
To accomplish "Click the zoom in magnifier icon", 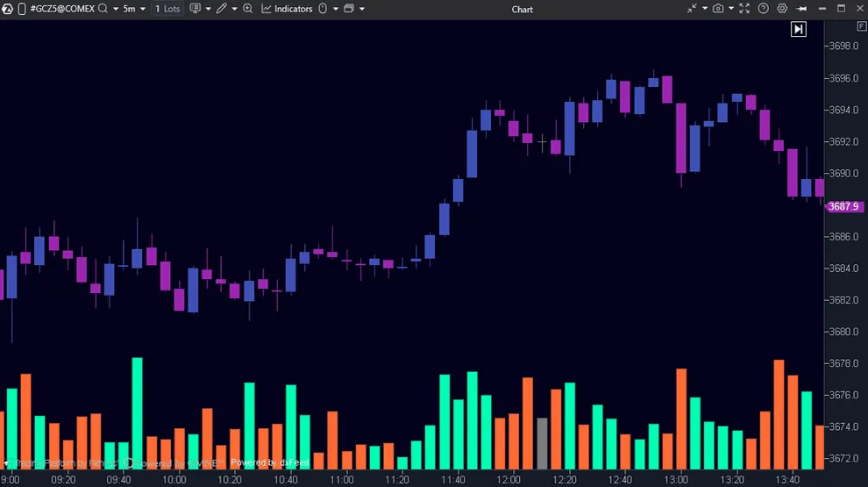I will tap(248, 9).
